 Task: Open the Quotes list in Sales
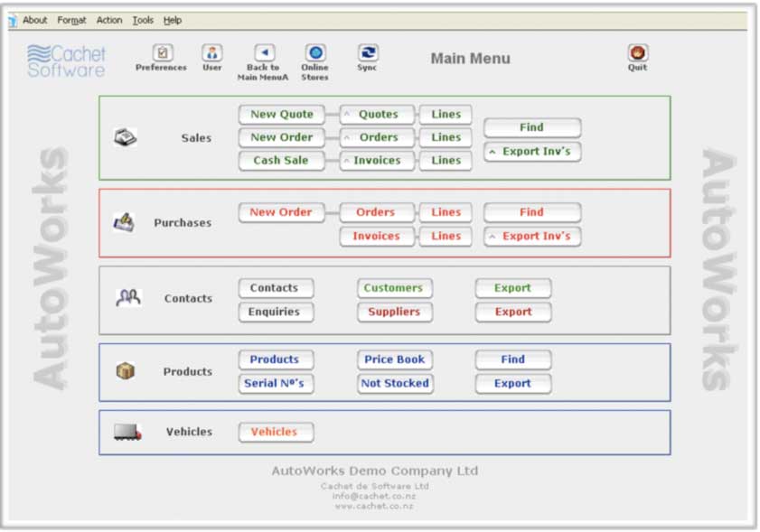point(377,115)
